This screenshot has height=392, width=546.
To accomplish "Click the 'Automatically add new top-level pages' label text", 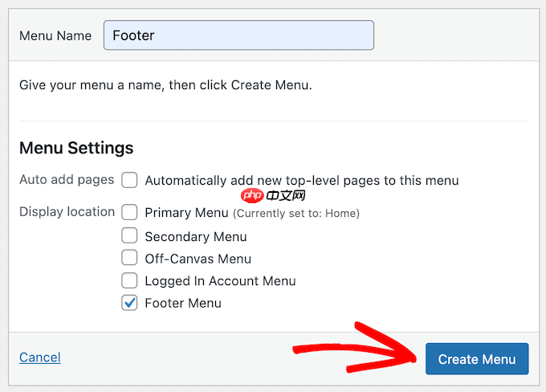I will (302, 181).
